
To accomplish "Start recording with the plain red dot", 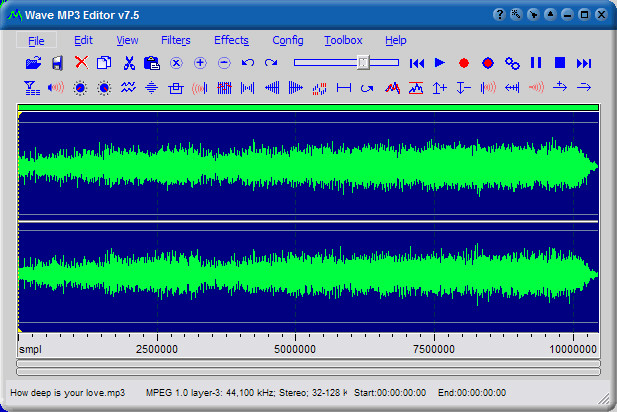I will coord(464,63).
